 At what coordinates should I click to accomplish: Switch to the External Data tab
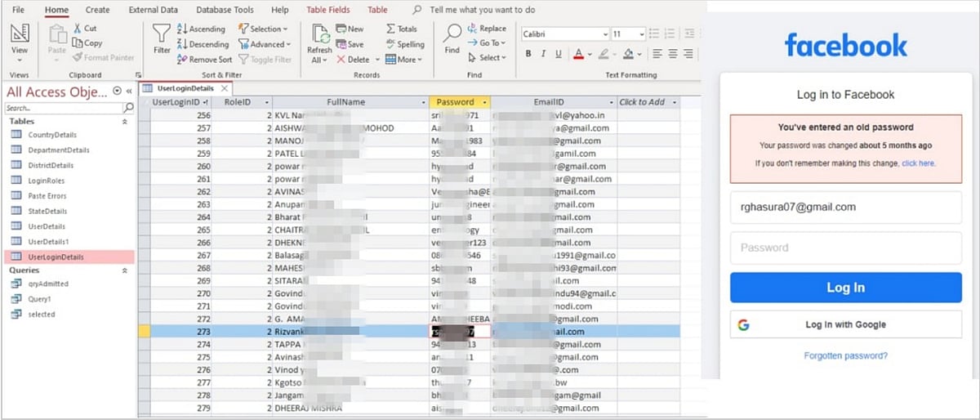coord(153,10)
